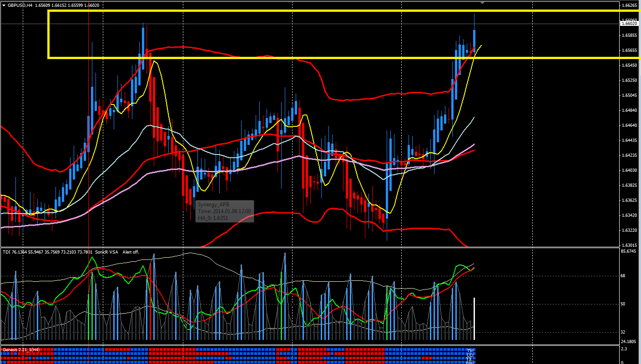The width and height of the screenshot is (641, 364).
Task: Select the yellow rectangle's bottom border
Action: 344,58
